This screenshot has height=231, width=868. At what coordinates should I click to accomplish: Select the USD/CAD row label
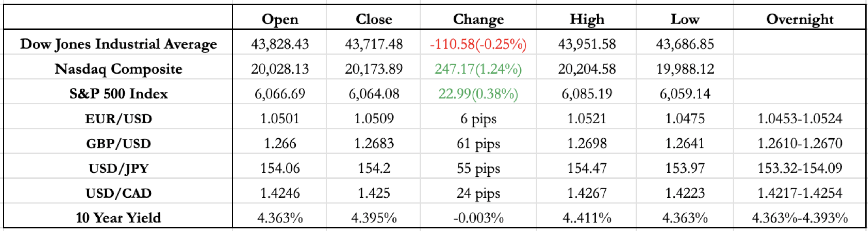(118, 193)
